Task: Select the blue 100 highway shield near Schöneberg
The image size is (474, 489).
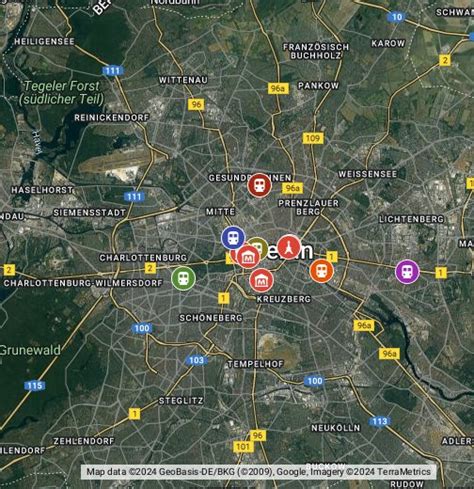Action: click(142, 328)
